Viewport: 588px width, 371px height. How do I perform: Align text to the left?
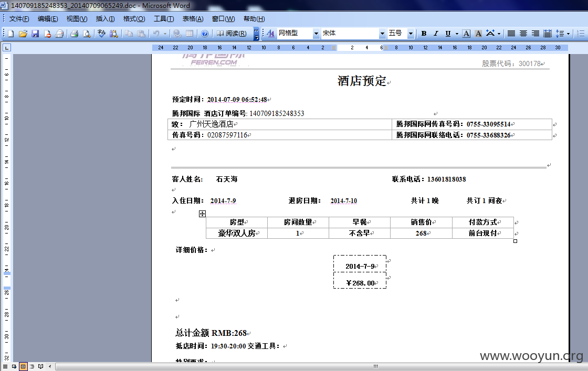[511, 34]
